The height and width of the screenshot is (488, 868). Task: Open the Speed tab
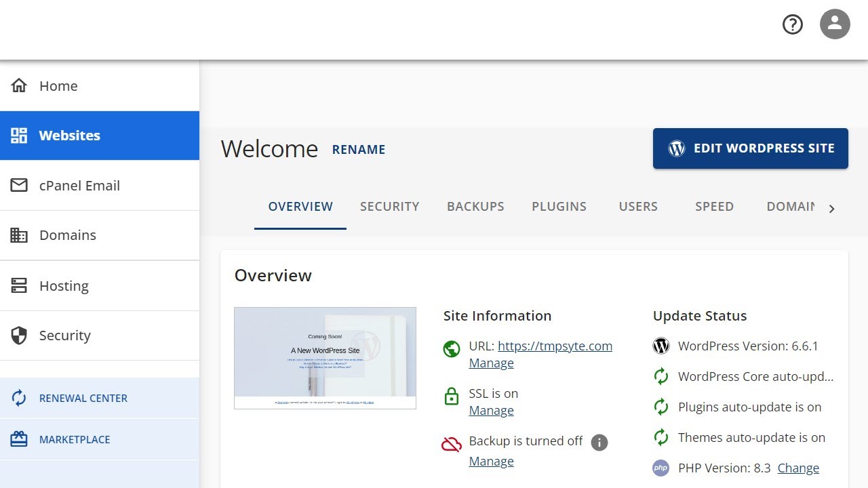715,207
